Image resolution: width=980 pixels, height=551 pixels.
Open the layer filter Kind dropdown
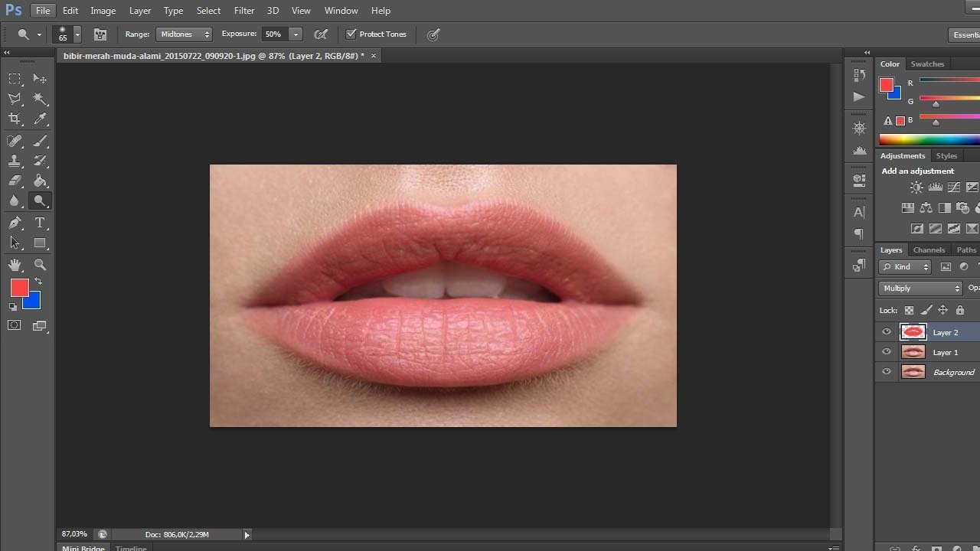click(x=905, y=267)
